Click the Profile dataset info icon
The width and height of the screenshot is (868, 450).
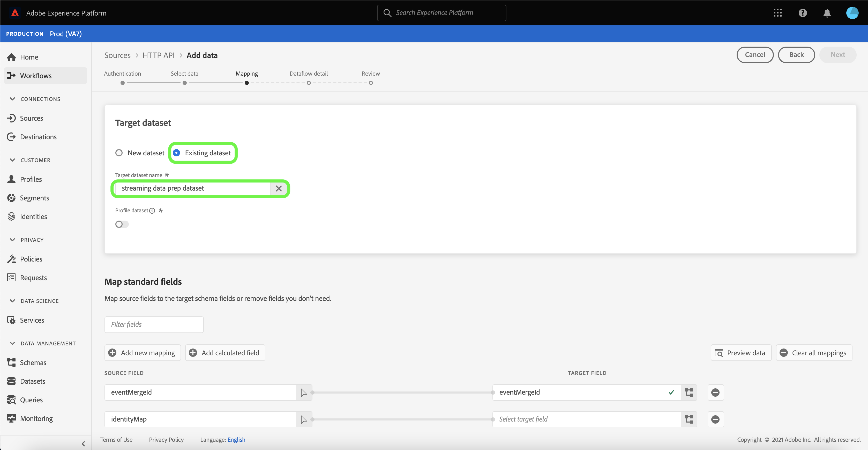click(x=152, y=211)
